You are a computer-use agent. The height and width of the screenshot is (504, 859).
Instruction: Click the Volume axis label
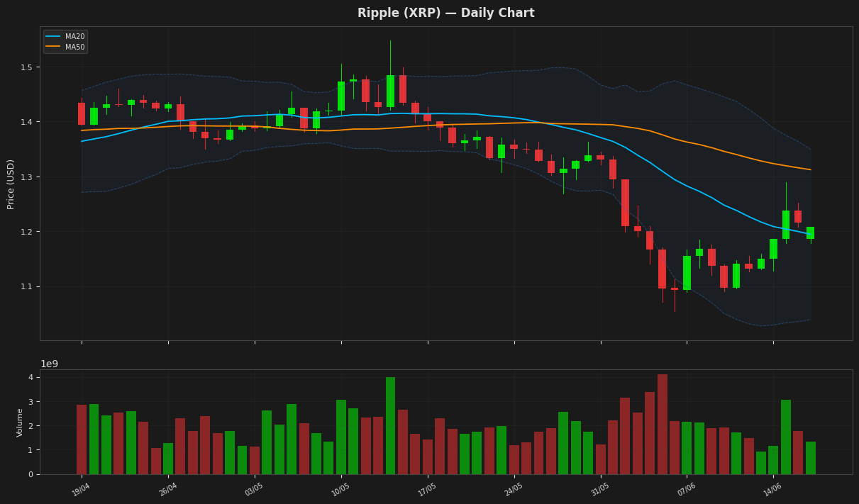pos(20,422)
